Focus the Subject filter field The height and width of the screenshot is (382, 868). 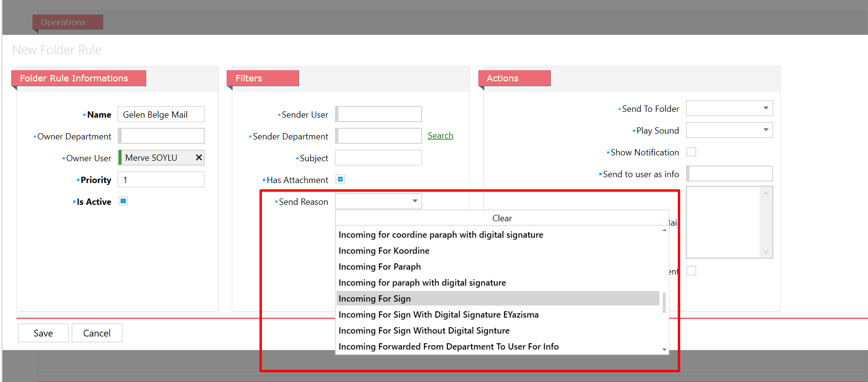click(x=379, y=158)
